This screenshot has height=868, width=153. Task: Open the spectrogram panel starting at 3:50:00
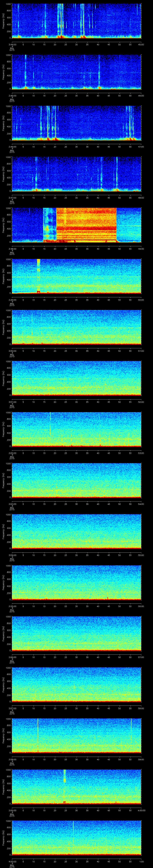pyautogui.click(x=77, y=327)
